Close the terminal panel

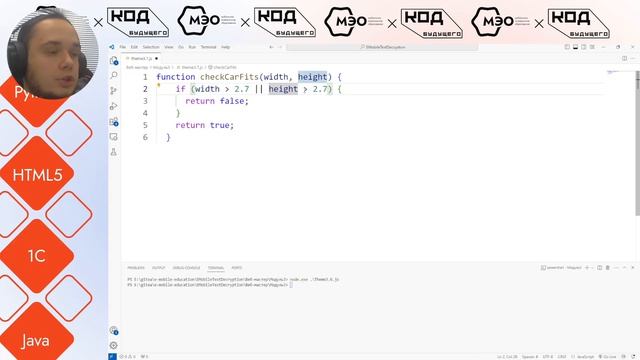pos(633,268)
